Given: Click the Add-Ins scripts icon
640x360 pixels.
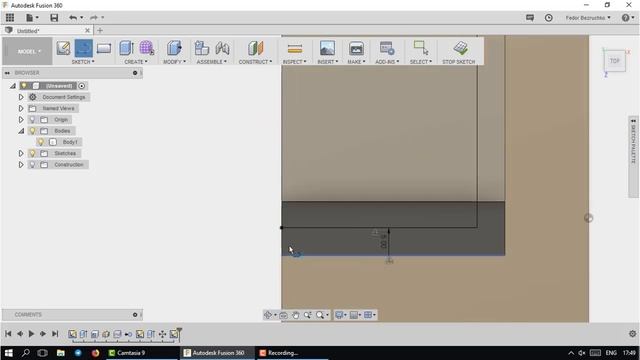Looking at the screenshot, I should (387, 48).
